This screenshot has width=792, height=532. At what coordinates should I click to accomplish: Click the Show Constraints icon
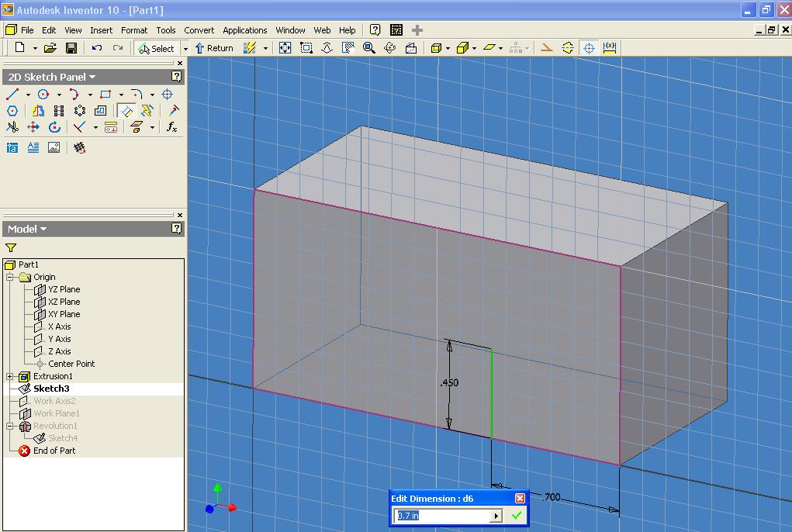(111, 127)
